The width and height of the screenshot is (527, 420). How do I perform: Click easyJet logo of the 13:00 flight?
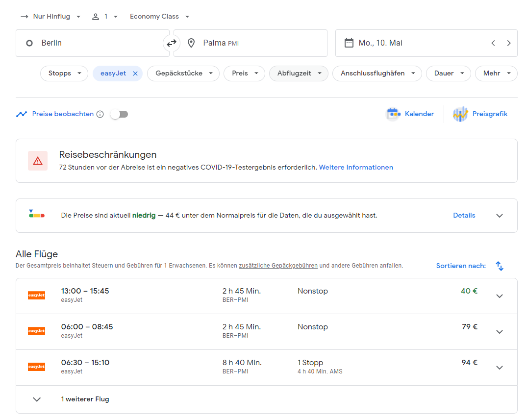point(36,295)
